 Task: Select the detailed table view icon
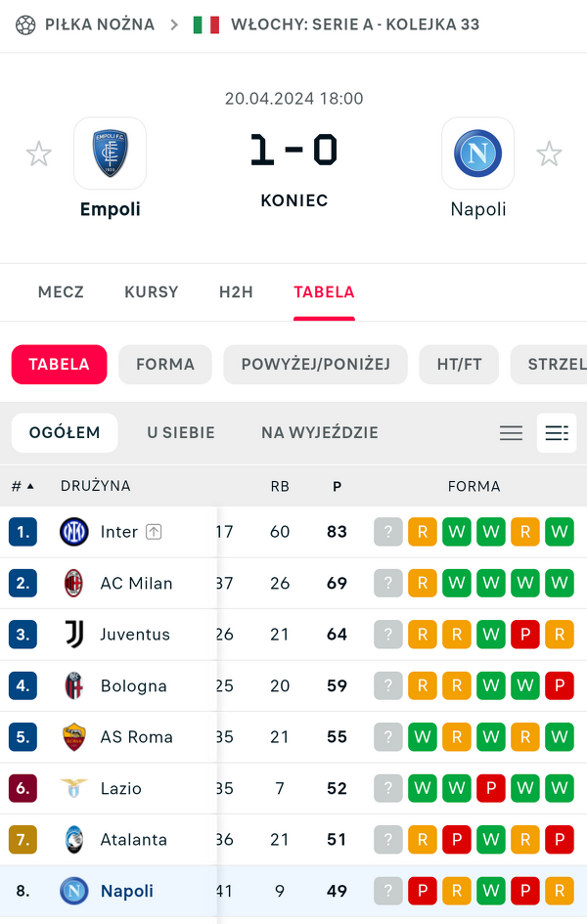(557, 433)
